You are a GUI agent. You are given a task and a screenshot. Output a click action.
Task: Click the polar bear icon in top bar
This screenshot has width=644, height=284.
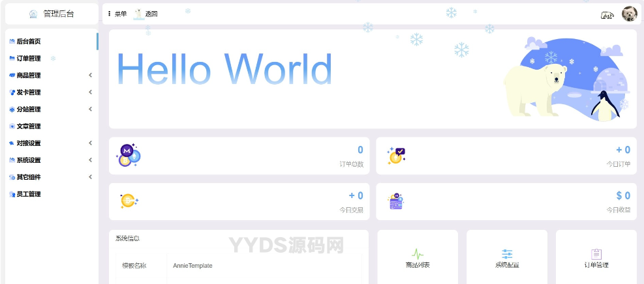click(607, 14)
